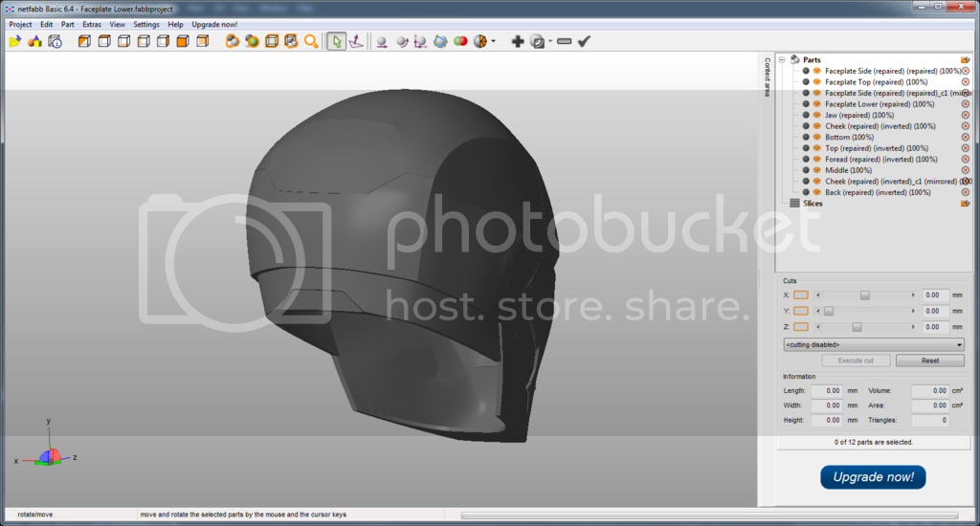Click the orange-framed cube zoom platform icon
This screenshot has width=980, height=526.
272,42
